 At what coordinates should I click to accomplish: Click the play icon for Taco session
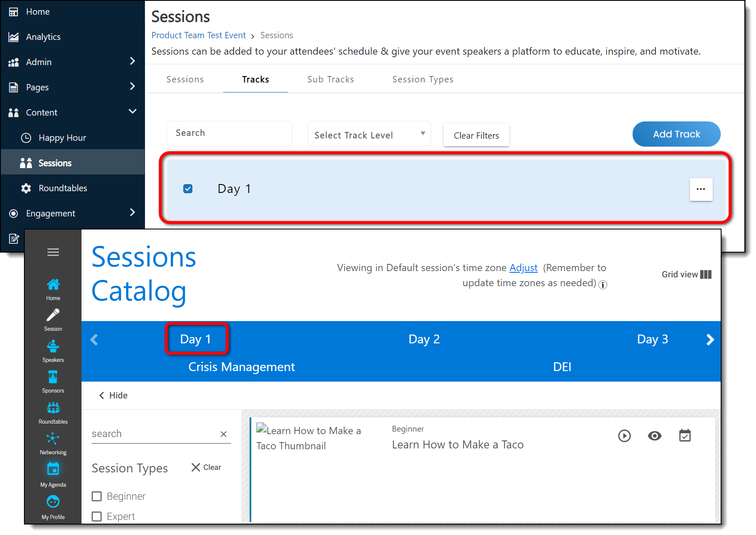[x=624, y=436]
